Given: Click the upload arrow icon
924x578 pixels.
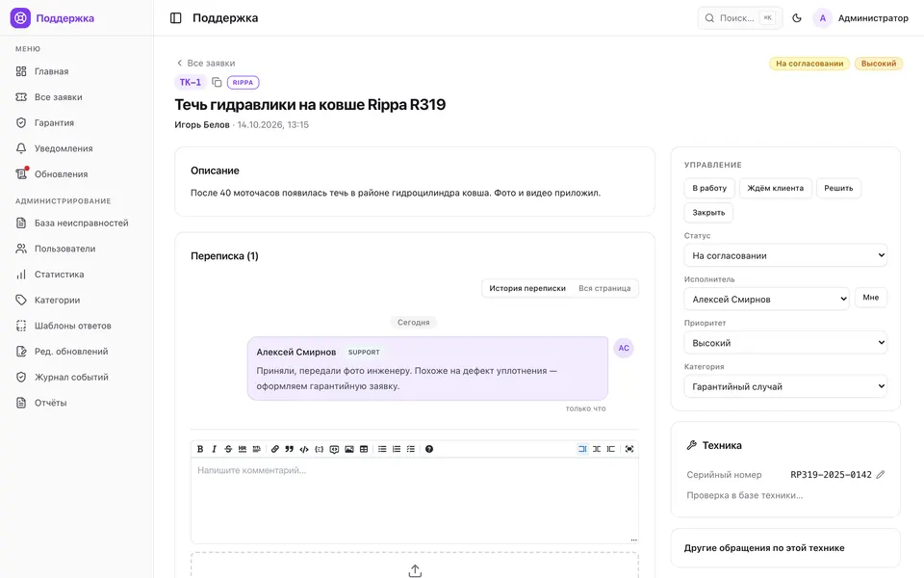Looking at the screenshot, I should click(415, 570).
